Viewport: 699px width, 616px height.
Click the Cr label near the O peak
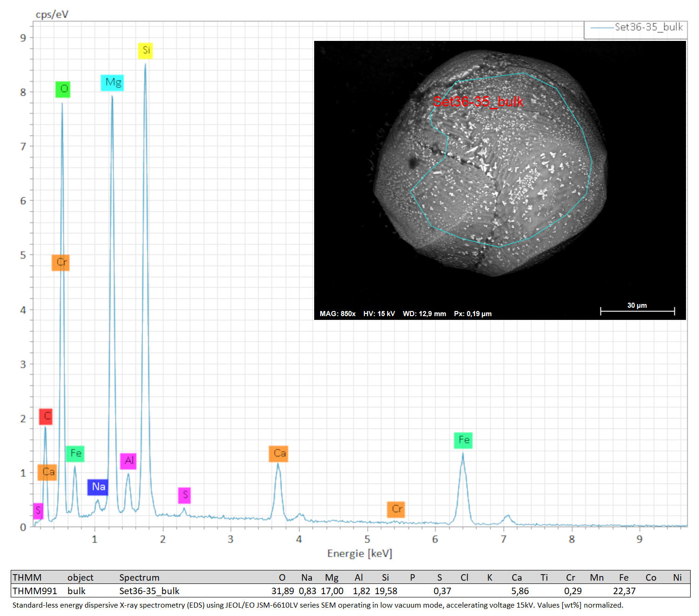point(60,262)
